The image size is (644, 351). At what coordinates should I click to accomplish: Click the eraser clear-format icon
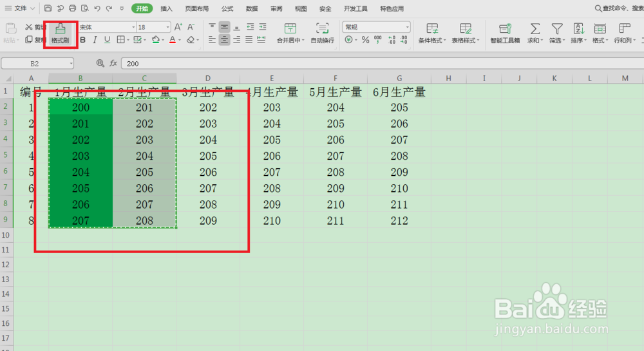[x=191, y=40]
